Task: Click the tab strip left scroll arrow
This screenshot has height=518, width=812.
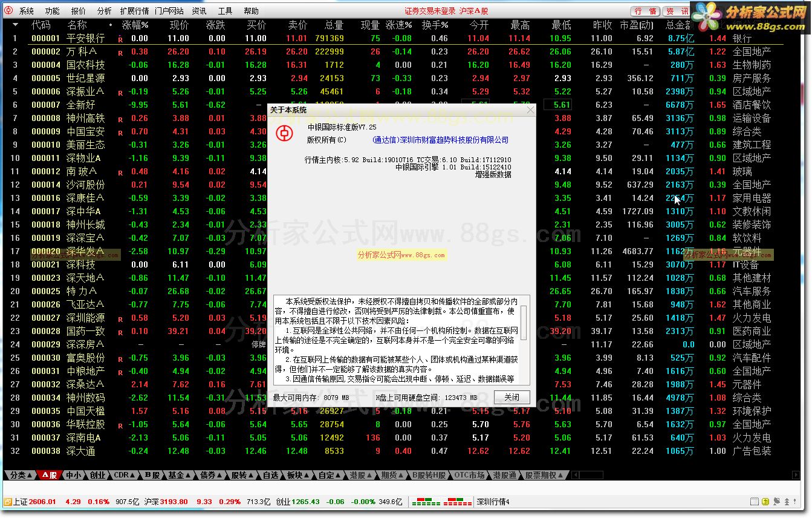Action: tap(575, 475)
